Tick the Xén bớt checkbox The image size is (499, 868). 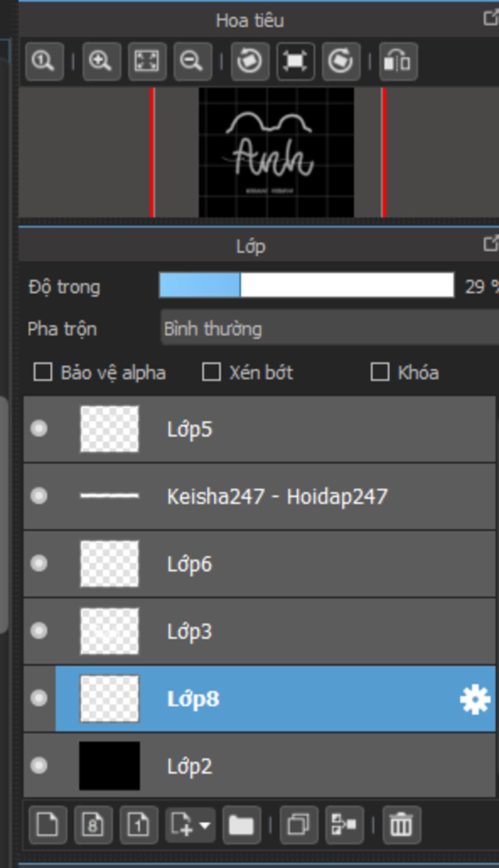click(211, 372)
